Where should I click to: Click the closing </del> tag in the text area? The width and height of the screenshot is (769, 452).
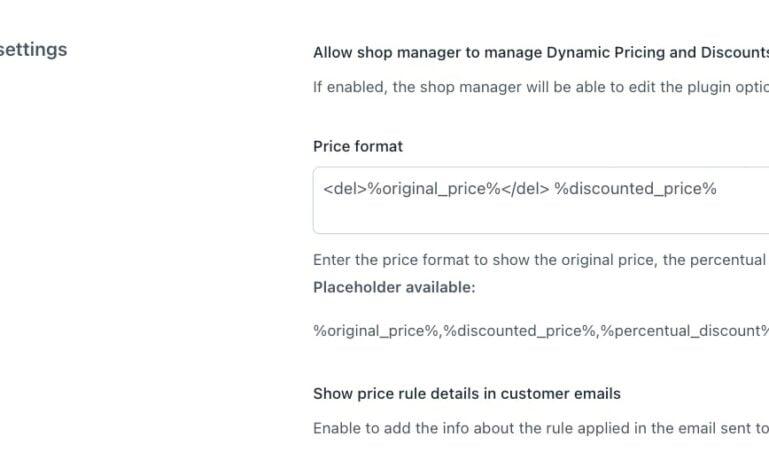pos(525,189)
